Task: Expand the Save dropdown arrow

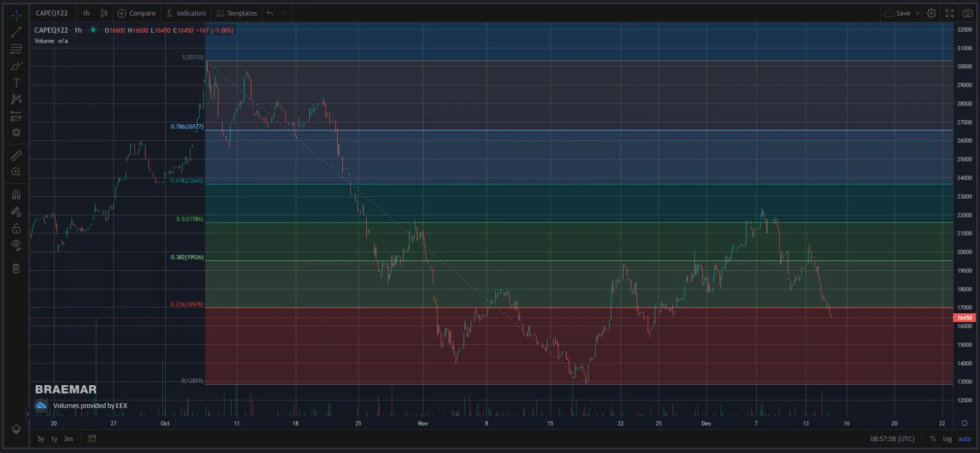Action: (917, 13)
